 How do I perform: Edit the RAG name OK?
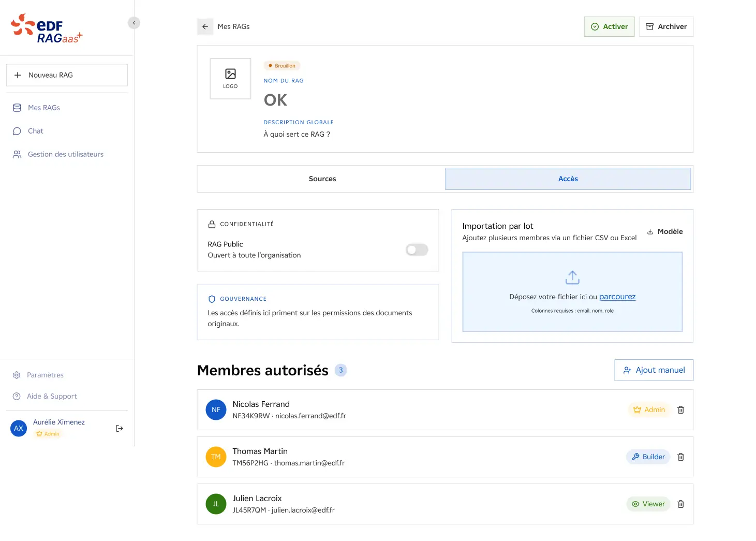275,100
